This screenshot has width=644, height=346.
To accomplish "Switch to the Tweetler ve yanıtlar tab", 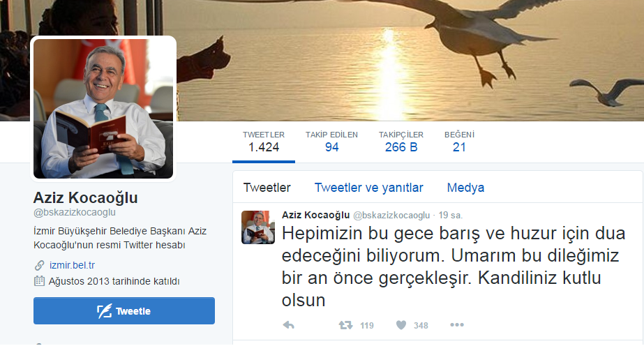I will click(x=368, y=188).
